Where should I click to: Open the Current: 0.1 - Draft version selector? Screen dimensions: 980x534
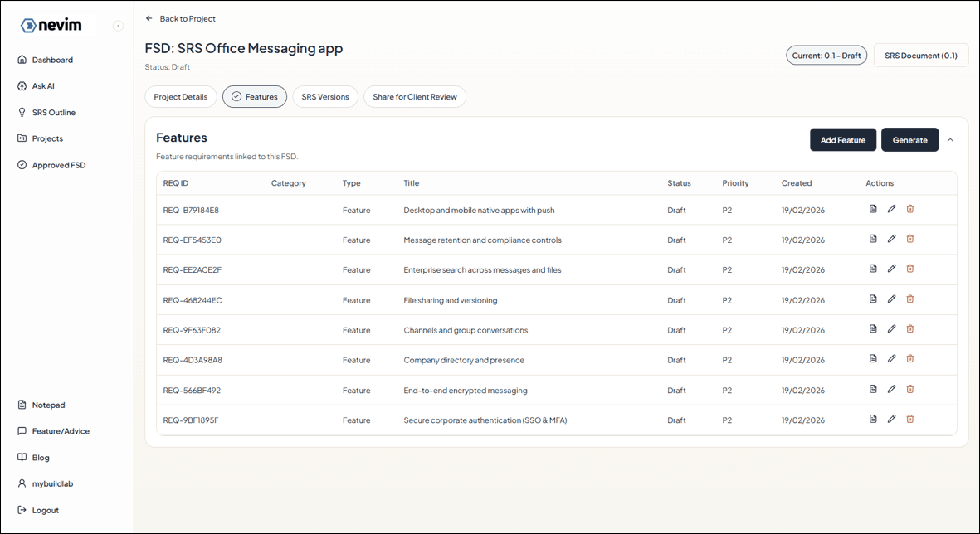tap(826, 55)
